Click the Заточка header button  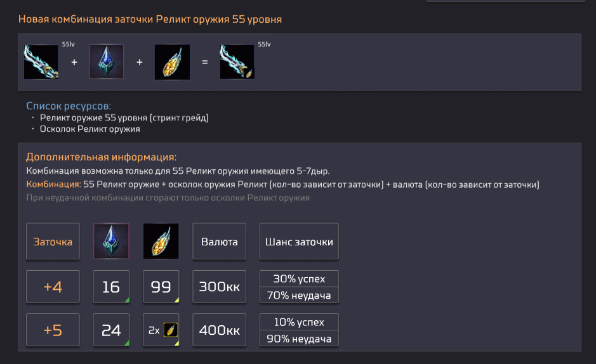53,241
